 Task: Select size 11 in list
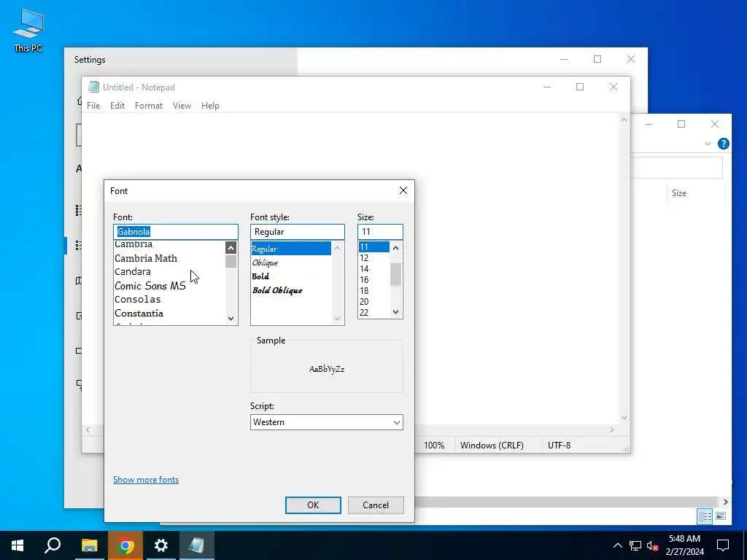[x=374, y=246]
